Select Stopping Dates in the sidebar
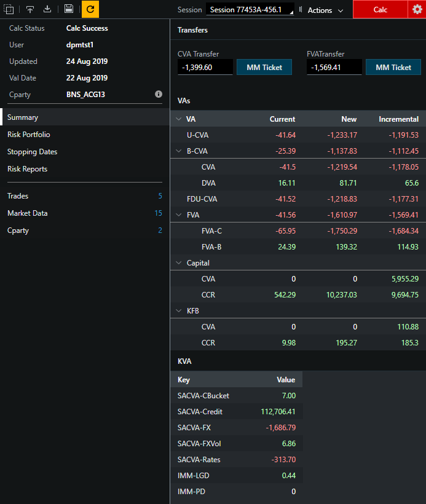This screenshot has height=504, width=426. [32, 152]
